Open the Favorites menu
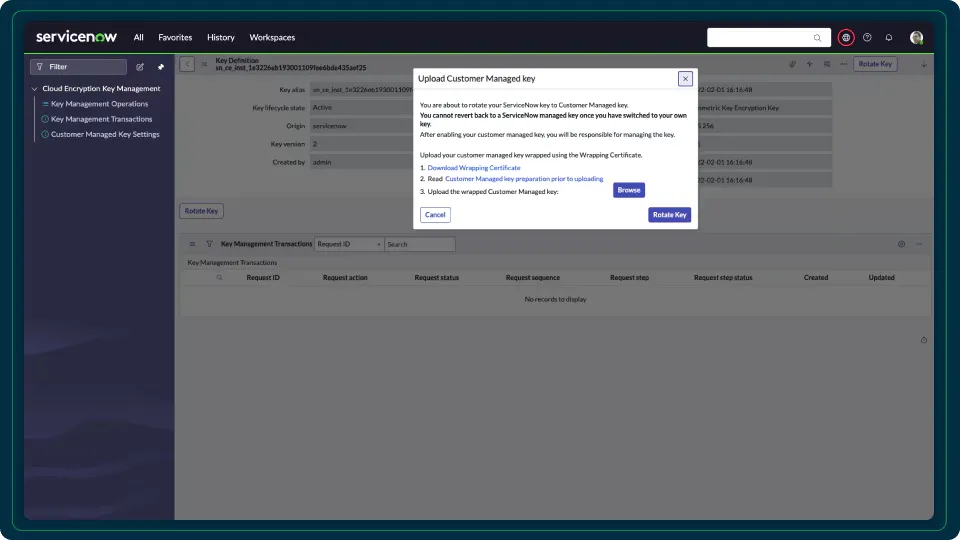This screenshot has width=960, height=540. pyautogui.click(x=175, y=37)
